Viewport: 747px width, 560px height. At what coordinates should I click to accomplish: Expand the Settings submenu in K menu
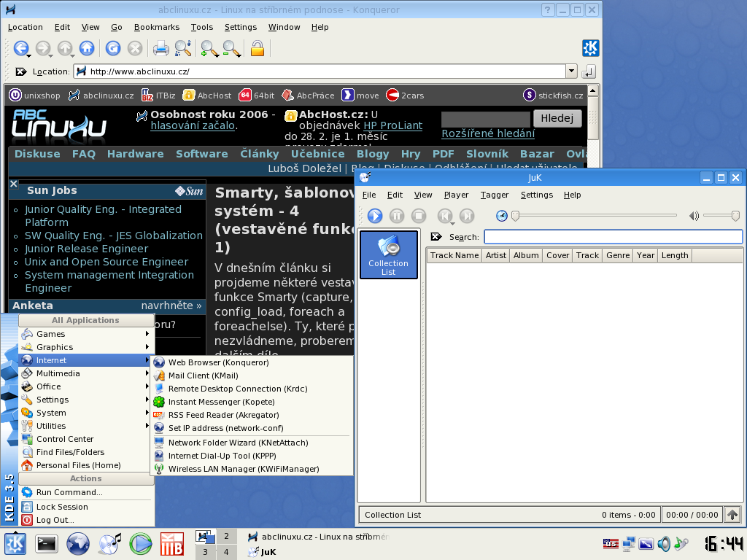tap(86, 400)
